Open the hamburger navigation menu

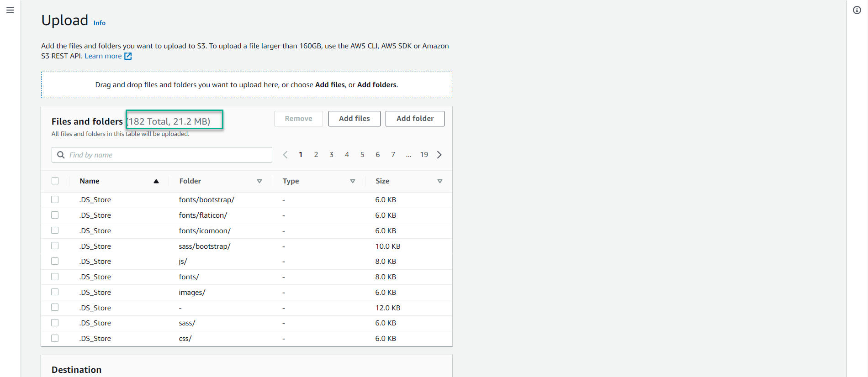click(x=10, y=10)
